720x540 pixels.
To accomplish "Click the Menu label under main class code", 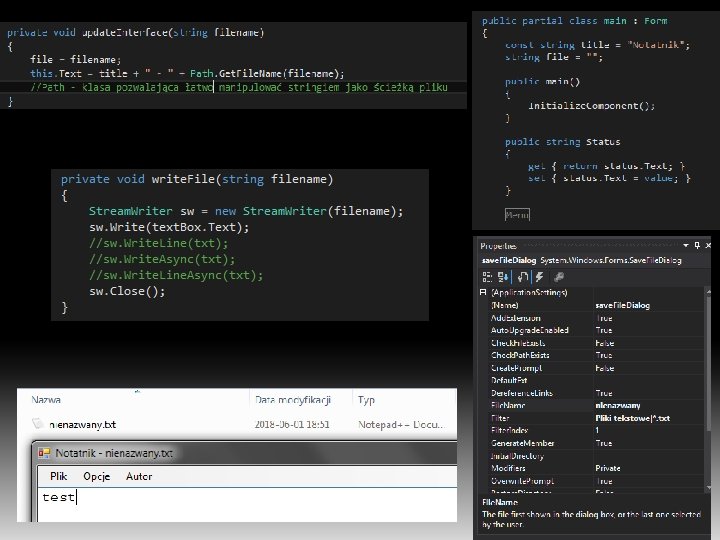I will pos(517,214).
